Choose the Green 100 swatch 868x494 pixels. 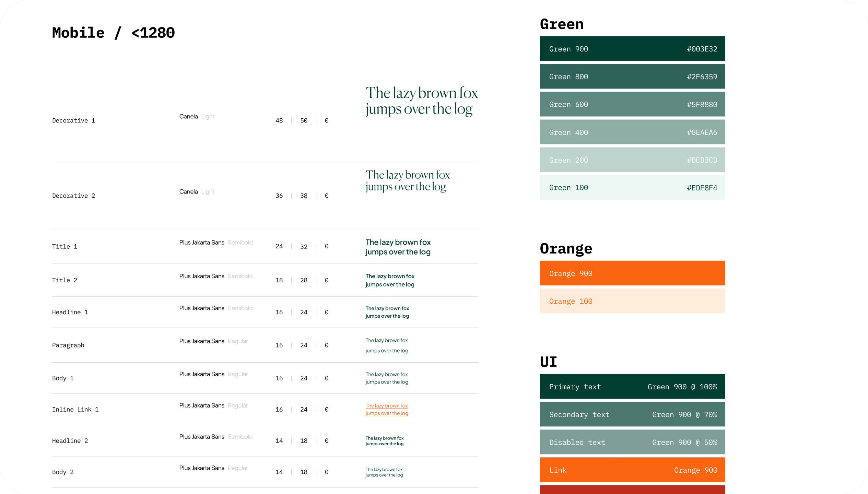632,188
